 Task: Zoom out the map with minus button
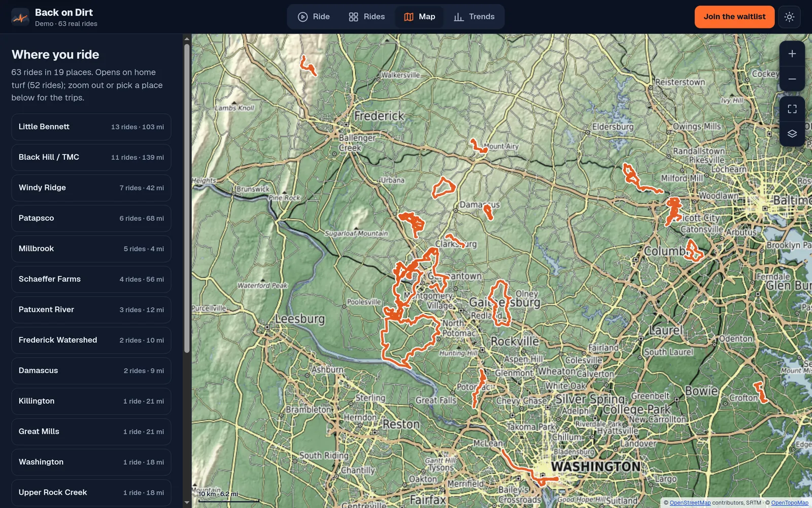pos(792,79)
